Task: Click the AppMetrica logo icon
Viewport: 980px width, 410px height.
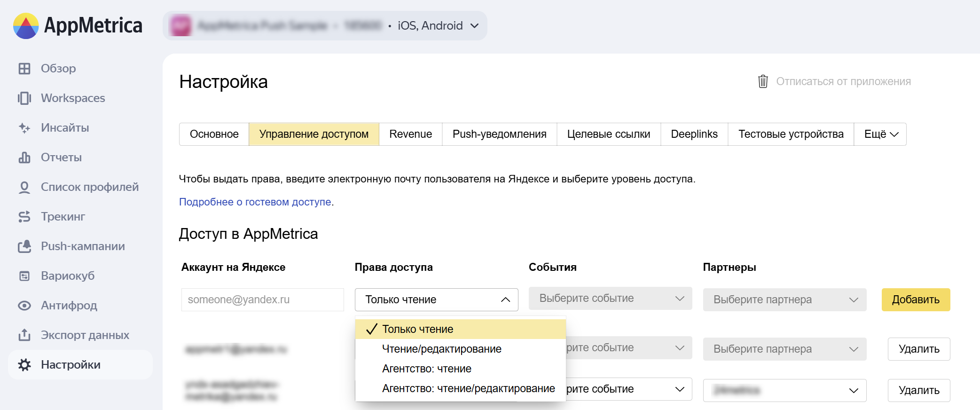Action: point(26,26)
